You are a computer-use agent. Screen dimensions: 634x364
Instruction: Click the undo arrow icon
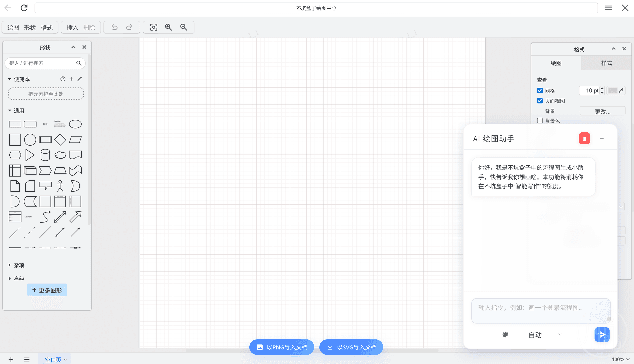114,27
